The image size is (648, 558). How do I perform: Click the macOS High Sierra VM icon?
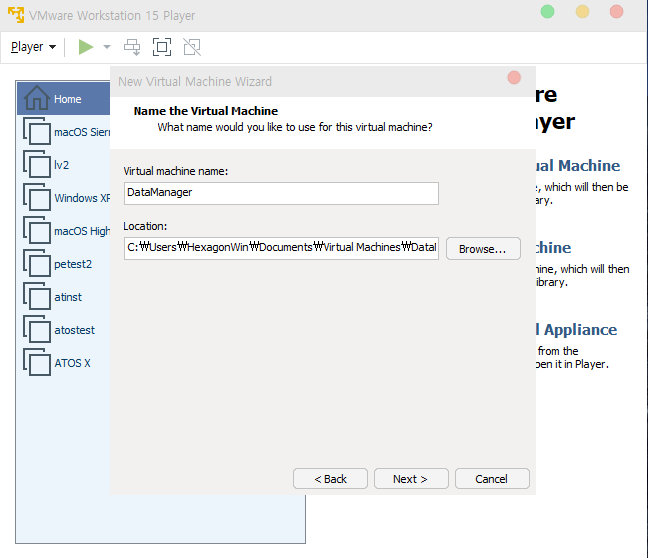[x=37, y=230]
